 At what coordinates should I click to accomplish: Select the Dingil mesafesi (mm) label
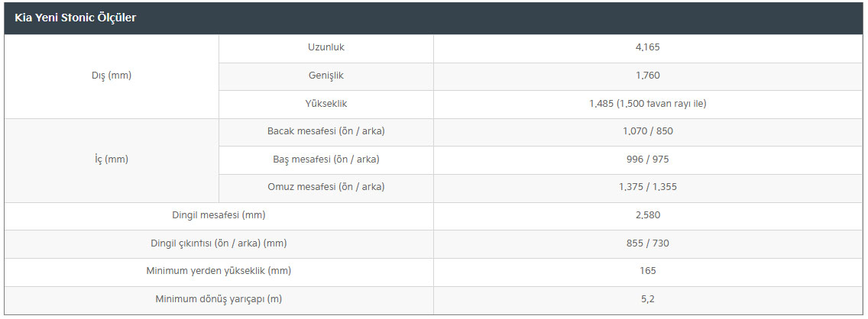219,215
